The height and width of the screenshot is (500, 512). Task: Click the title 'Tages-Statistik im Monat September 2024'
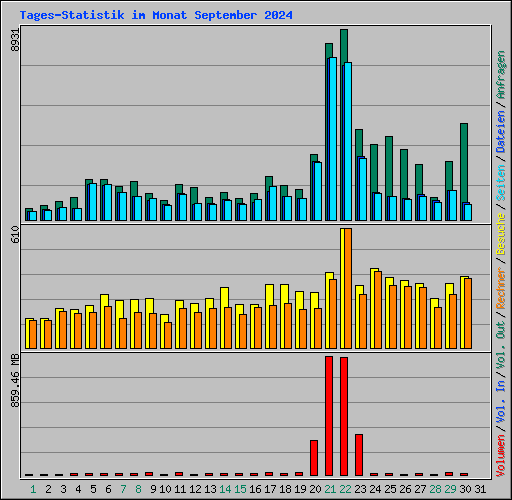click(x=156, y=15)
